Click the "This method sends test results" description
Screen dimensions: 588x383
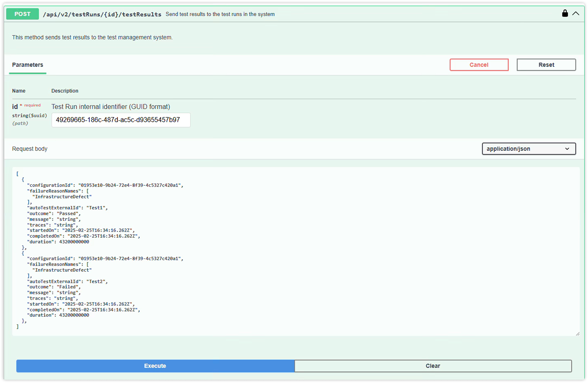point(92,37)
